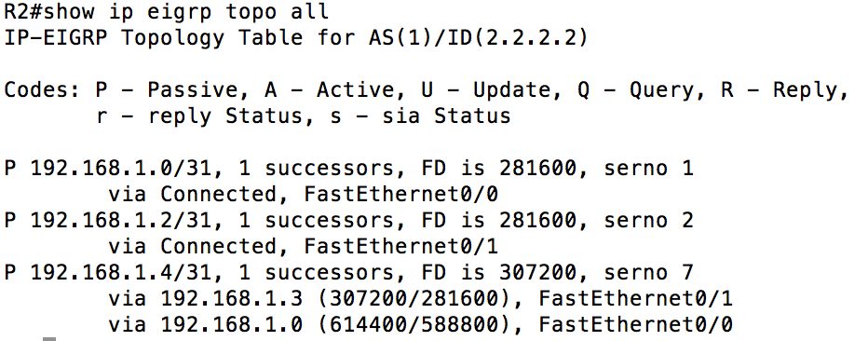Click next-hop address 192.168.1.3
This screenshot has width=868, height=341.
231,298
